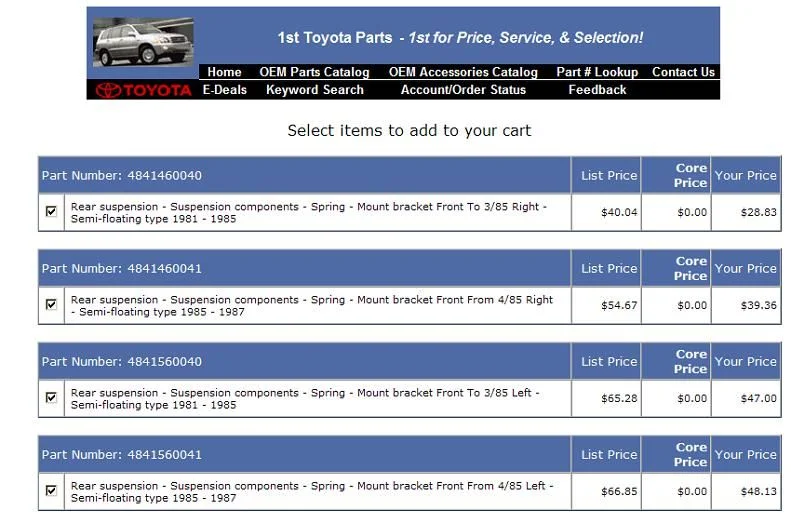Click Part Number 4841460040 header
The image size is (791, 523).
(x=122, y=176)
